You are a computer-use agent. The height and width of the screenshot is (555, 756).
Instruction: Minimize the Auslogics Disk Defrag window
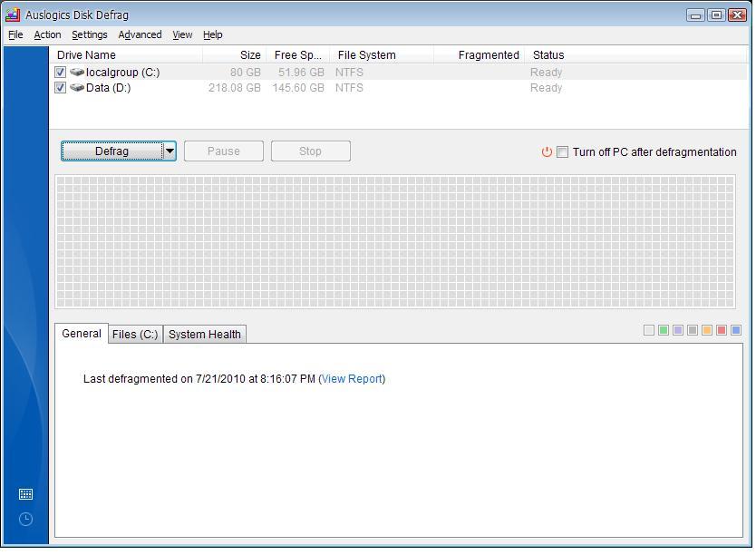point(695,15)
